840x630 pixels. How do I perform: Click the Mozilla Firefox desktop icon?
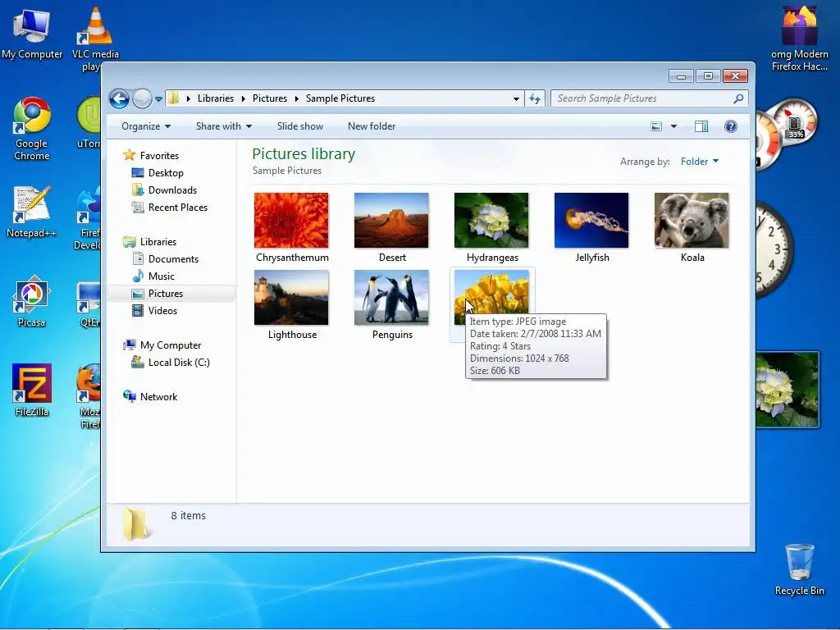89,396
